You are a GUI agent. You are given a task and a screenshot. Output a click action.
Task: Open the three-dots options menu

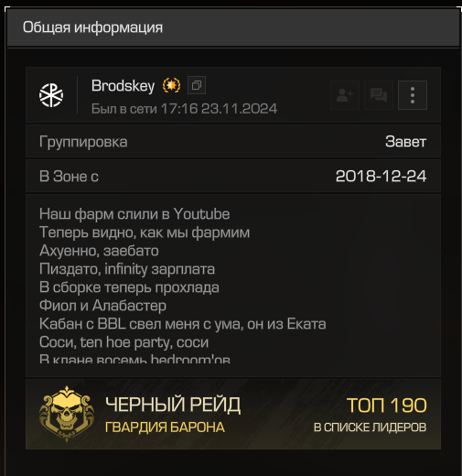413,95
